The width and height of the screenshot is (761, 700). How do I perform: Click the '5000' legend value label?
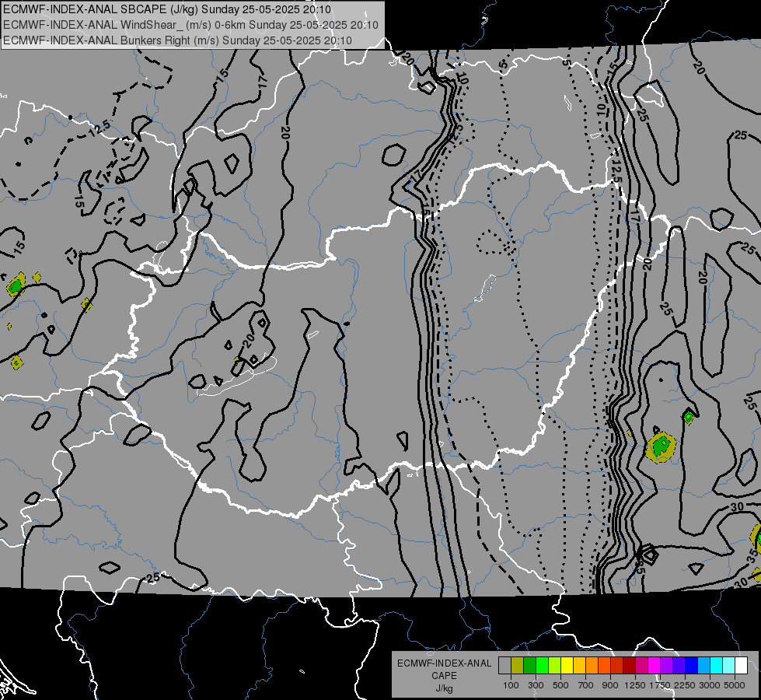[735, 685]
